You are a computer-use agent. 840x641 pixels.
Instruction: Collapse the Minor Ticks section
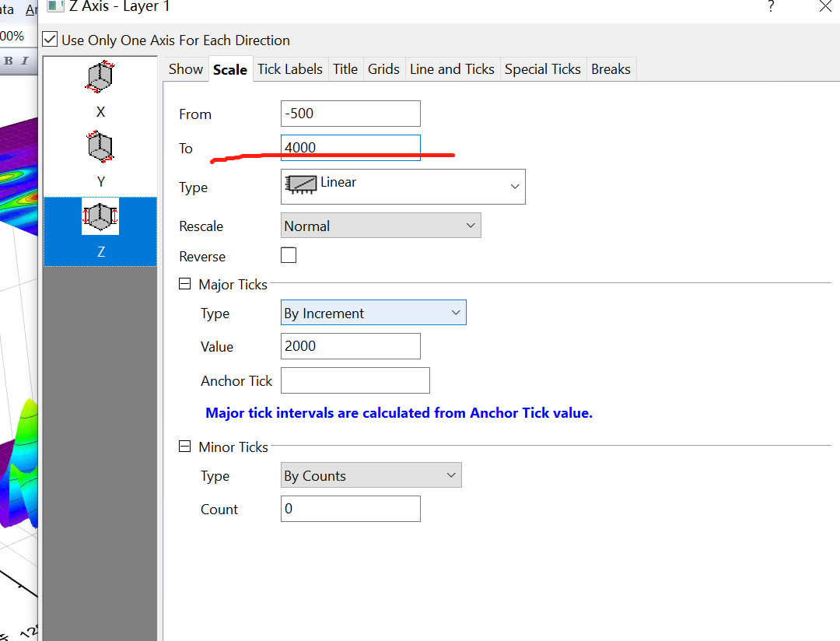pyautogui.click(x=184, y=447)
